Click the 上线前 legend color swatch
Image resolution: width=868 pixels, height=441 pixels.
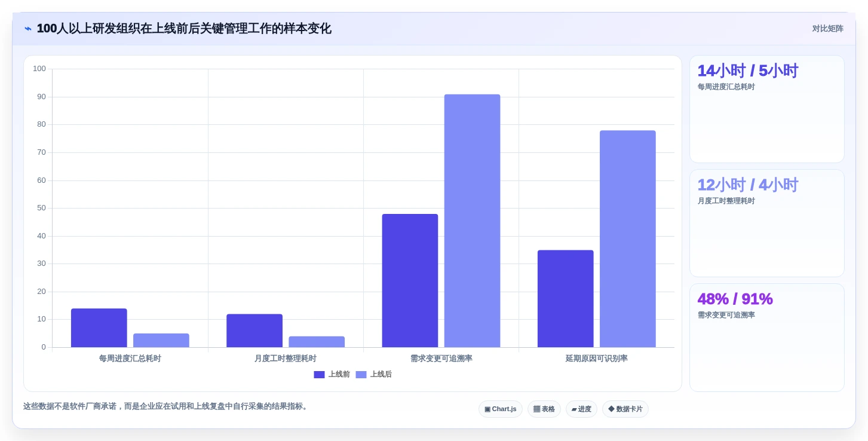coord(319,375)
